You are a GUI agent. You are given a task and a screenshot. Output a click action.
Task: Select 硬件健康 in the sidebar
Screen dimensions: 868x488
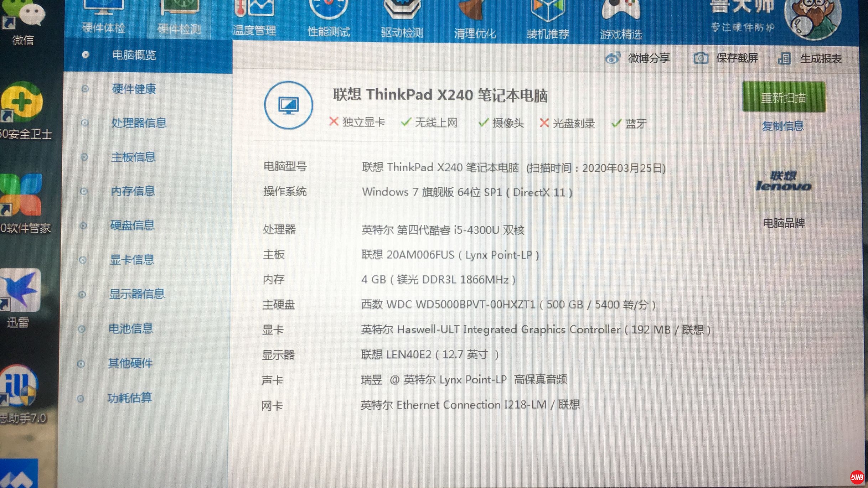pyautogui.click(x=134, y=89)
